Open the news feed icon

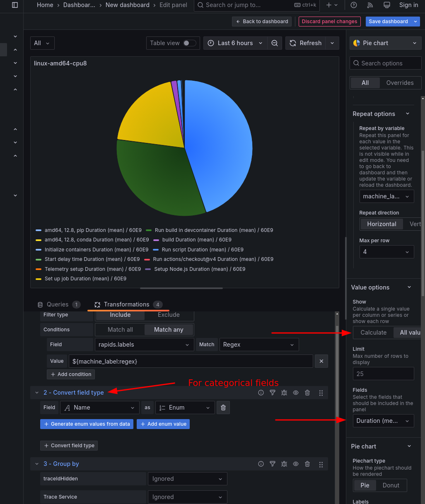[370, 5]
